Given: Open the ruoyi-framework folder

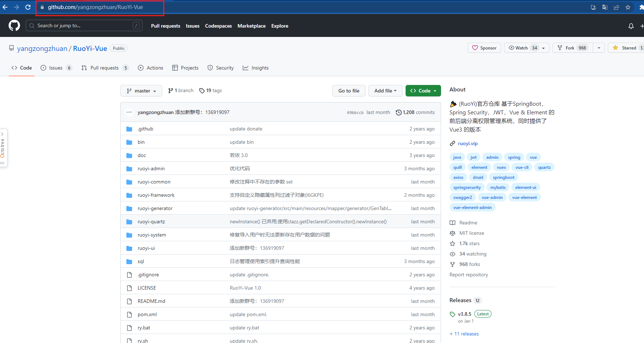Looking at the screenshot, I should point(156,195).
